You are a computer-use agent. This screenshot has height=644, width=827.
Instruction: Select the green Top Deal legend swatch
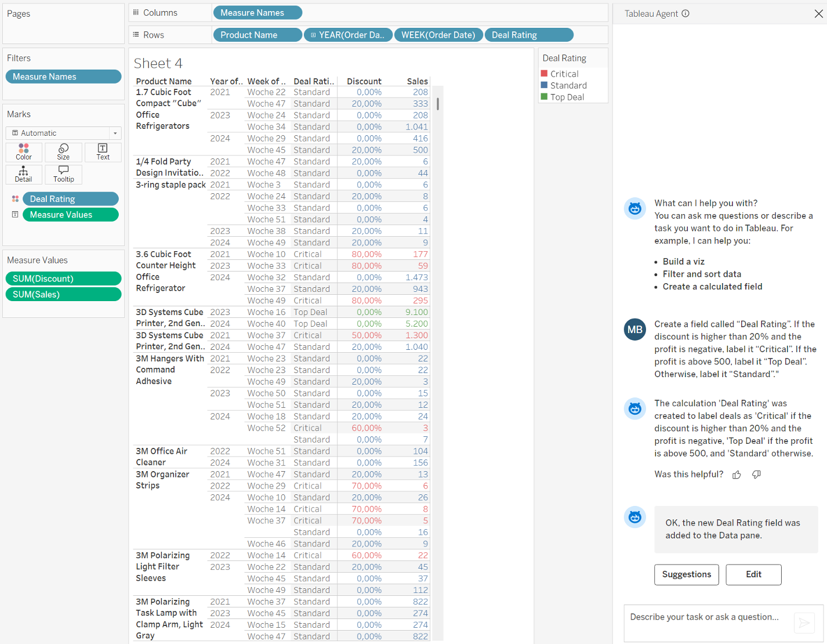(x=545, y=97)
